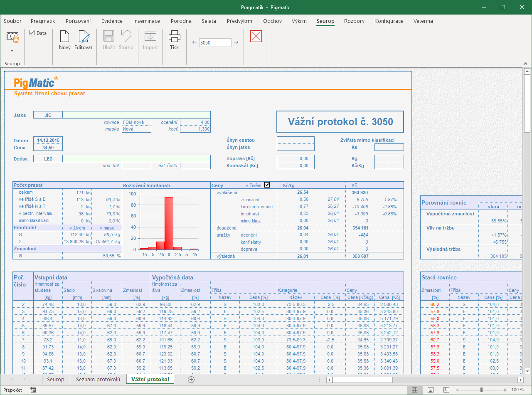532x395 pixels.
Task: Toggle the Data checkbox
Action: pos(32,33)
